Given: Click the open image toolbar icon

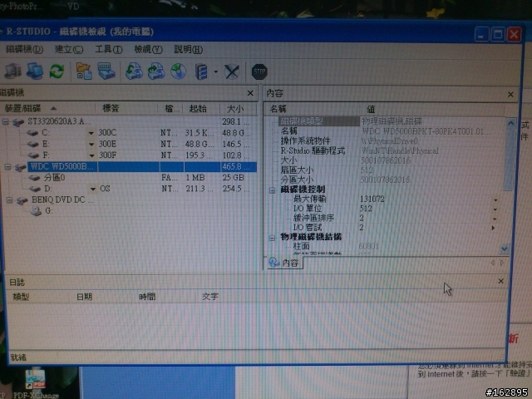Looking at the screenshot, I should click(x=134, y=71).
